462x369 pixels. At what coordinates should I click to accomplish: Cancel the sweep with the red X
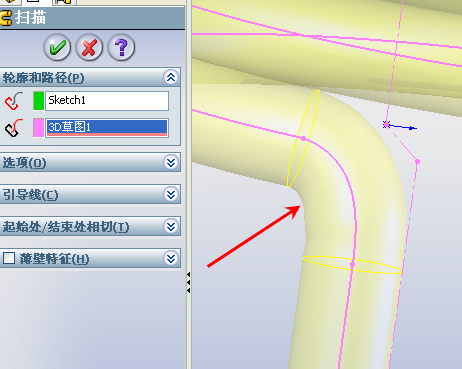click(89, 47)
